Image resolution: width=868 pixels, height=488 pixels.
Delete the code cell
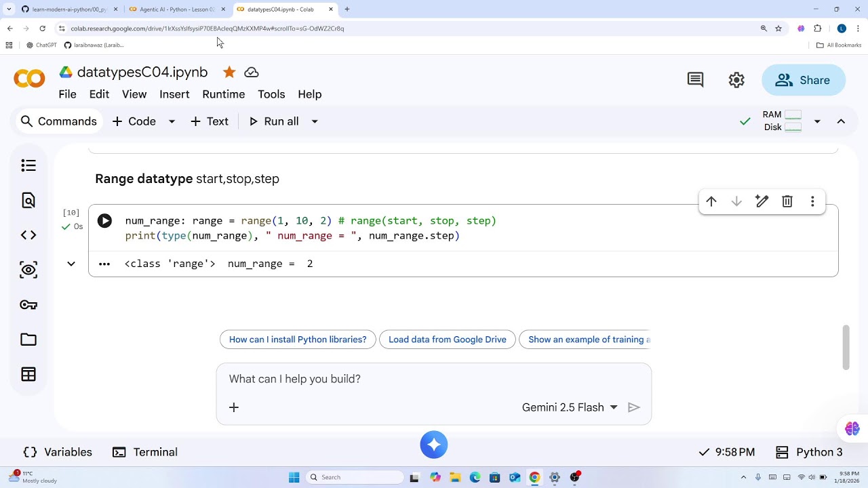pos(787,201)
